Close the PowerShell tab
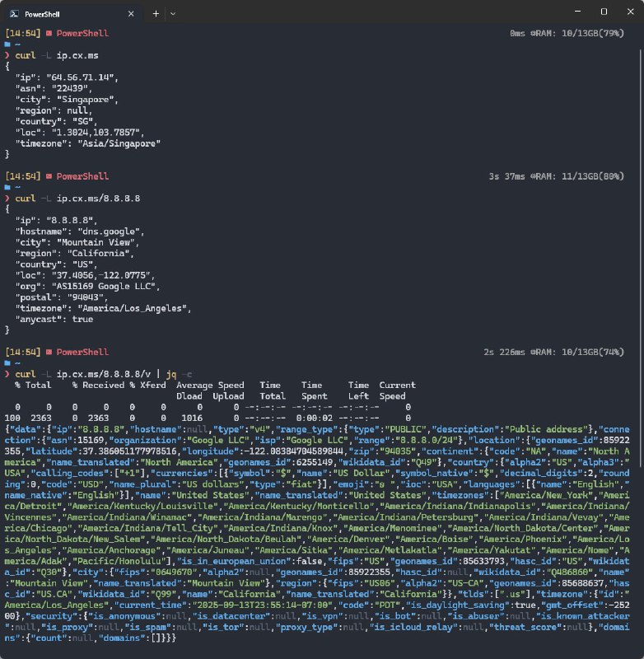Screen dimensions: 644x659 (x=131, y=13)
